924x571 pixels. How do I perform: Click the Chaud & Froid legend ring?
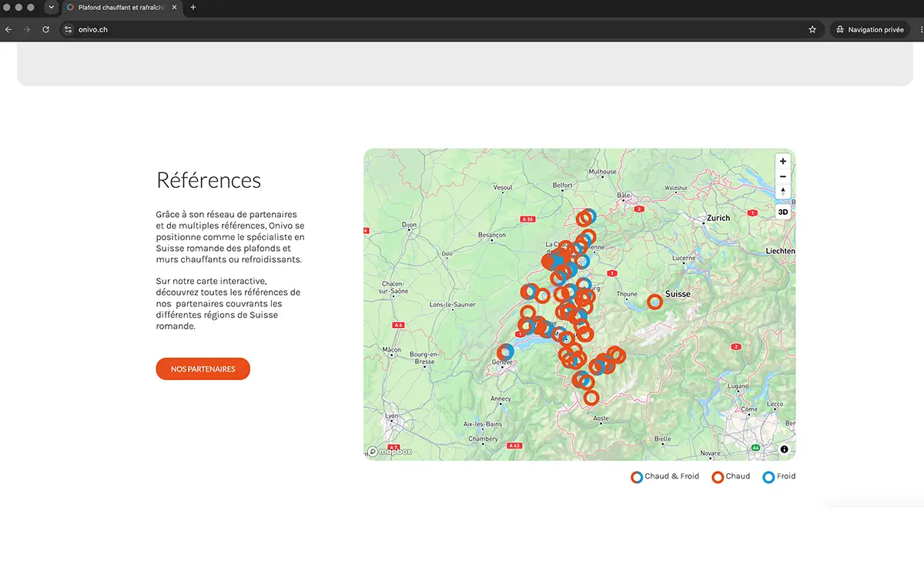click(637, 477)
